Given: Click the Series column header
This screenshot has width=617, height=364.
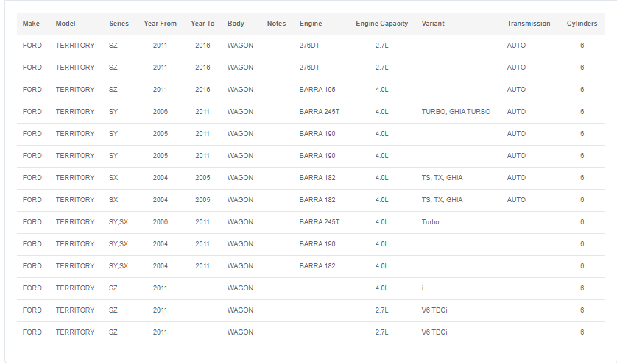Looking at the screenshot, I should click(119, 24).
